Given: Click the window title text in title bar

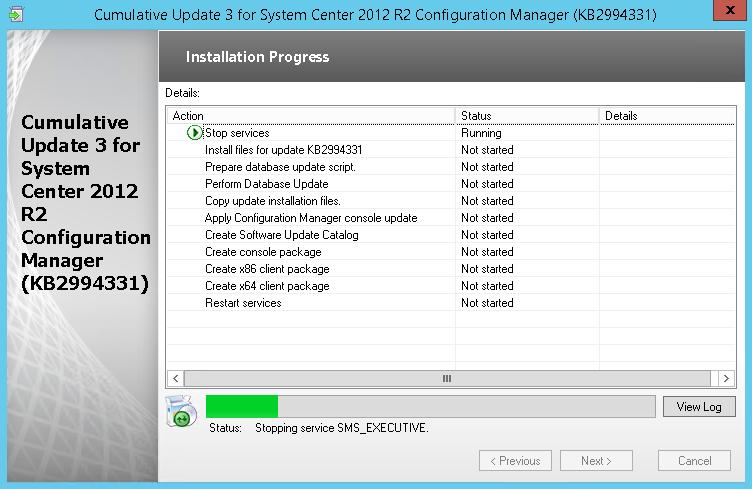Looking at the screenshot, I should [375, 15].
